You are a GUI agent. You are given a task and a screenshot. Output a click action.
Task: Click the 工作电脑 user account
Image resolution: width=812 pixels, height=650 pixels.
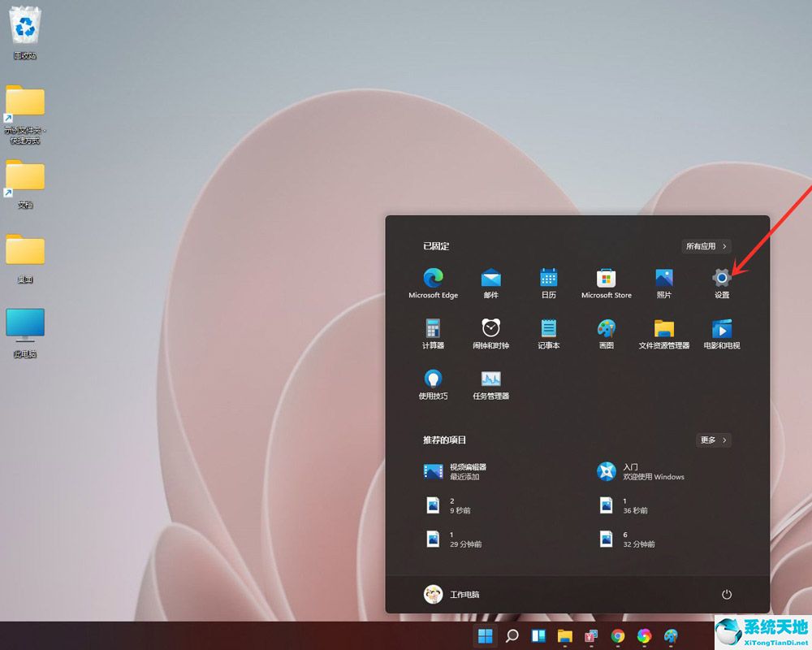pyautogui.click(x=452, y=594)
